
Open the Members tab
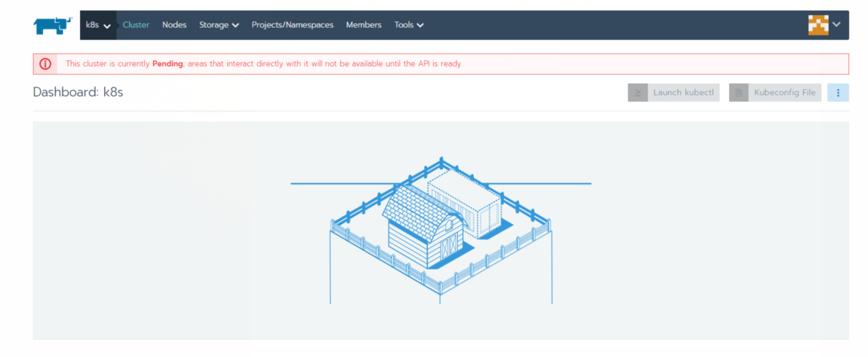pos(364,25)
